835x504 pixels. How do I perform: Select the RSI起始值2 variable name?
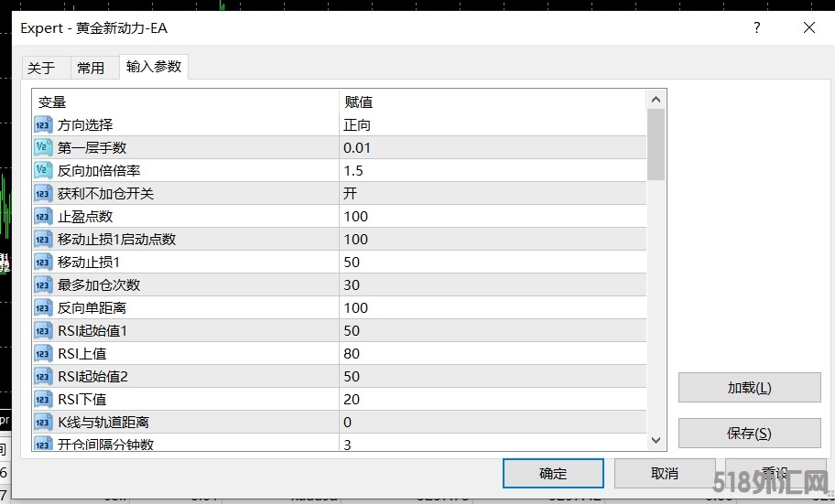point(92,377)
